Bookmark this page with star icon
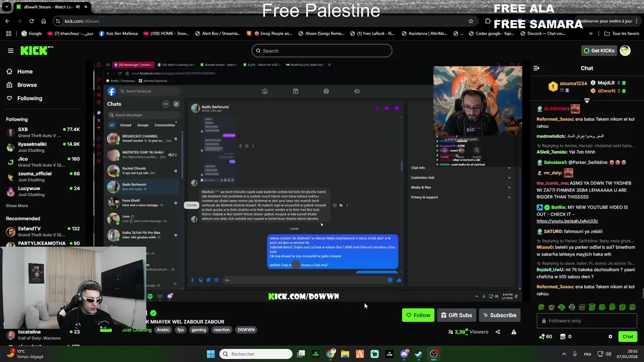This screenshot has width=644, height=362. click(x=470, y=21)
